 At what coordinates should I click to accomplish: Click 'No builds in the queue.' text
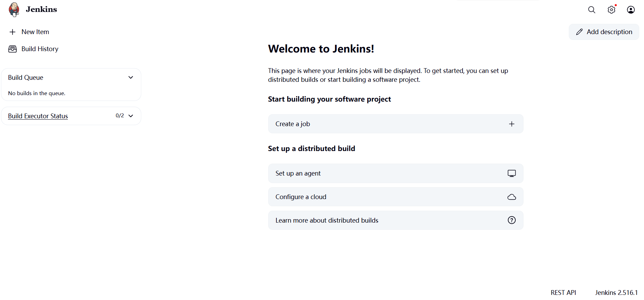coord(37,93)
